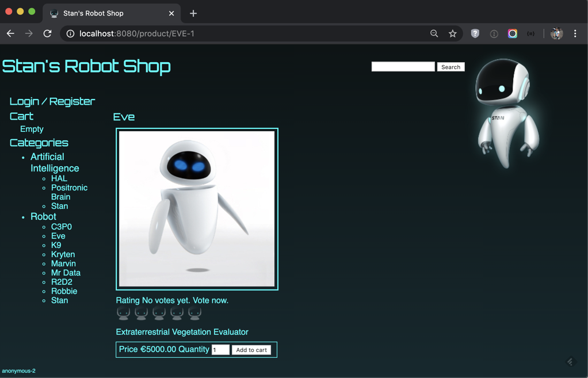Viewport: 588px width, 378px height.
Task: Open Stan under Robot category
Action: click(60, 300)
